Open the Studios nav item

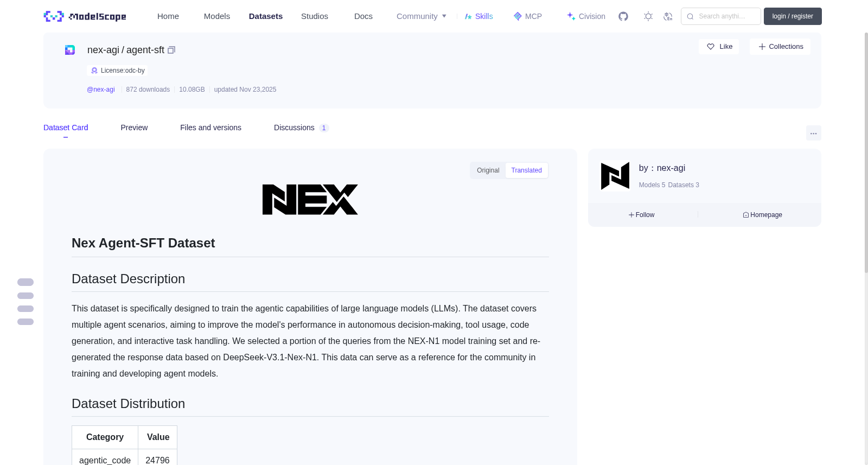click(315, 16)
